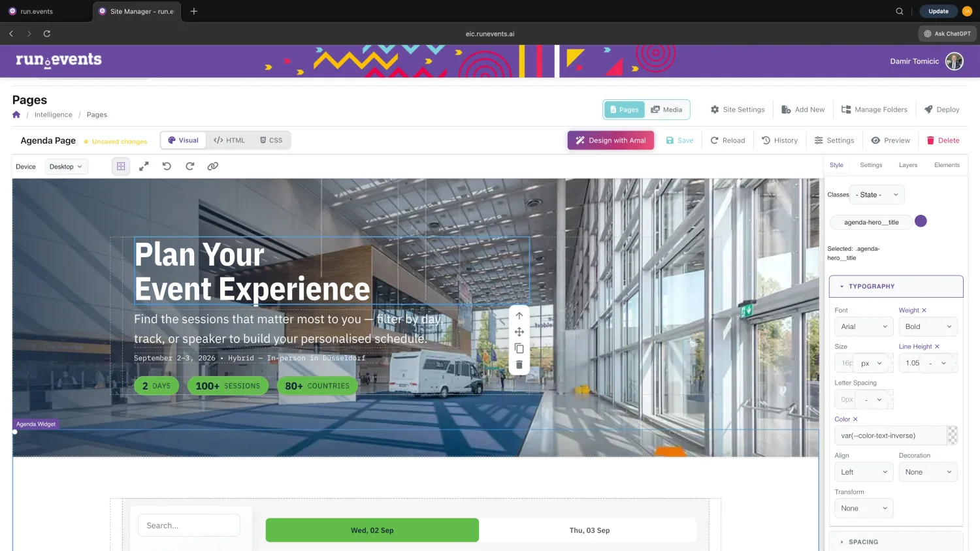
Task: Switch to the Pages view toggle
Action: [625, 110]
